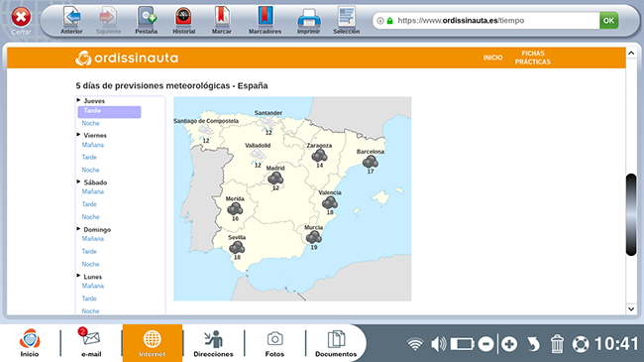Collapse the Sábado section
Viewport: 644px width, 362px height.
78,181
